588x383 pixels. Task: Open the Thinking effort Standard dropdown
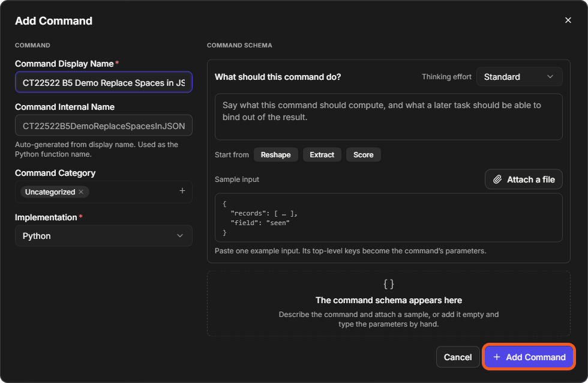tap(519, 77)
